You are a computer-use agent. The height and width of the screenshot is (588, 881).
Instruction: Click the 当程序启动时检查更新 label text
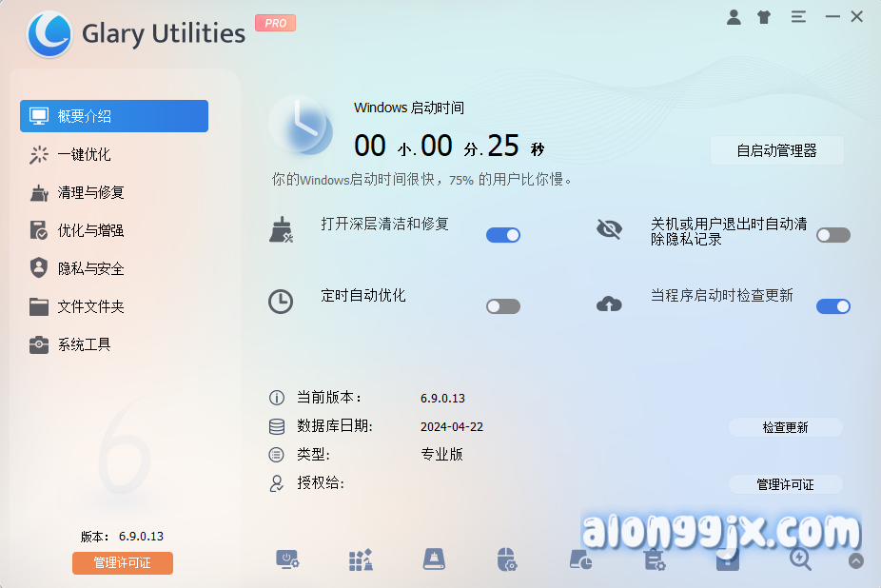click(x=722, y=296)
